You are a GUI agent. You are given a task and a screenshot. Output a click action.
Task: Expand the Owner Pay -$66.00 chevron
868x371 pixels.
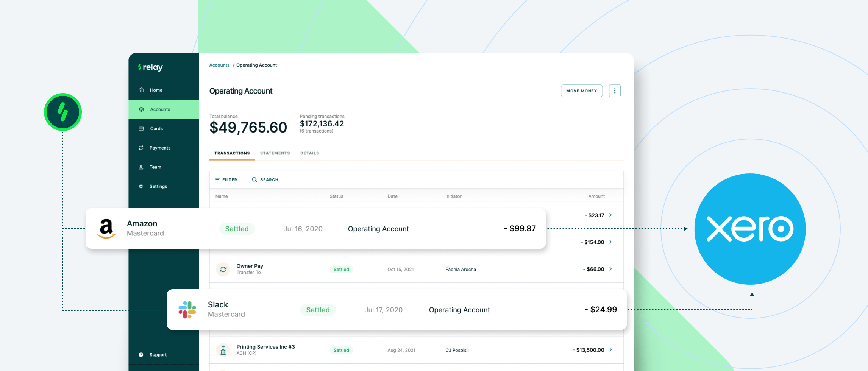(610, 269)
